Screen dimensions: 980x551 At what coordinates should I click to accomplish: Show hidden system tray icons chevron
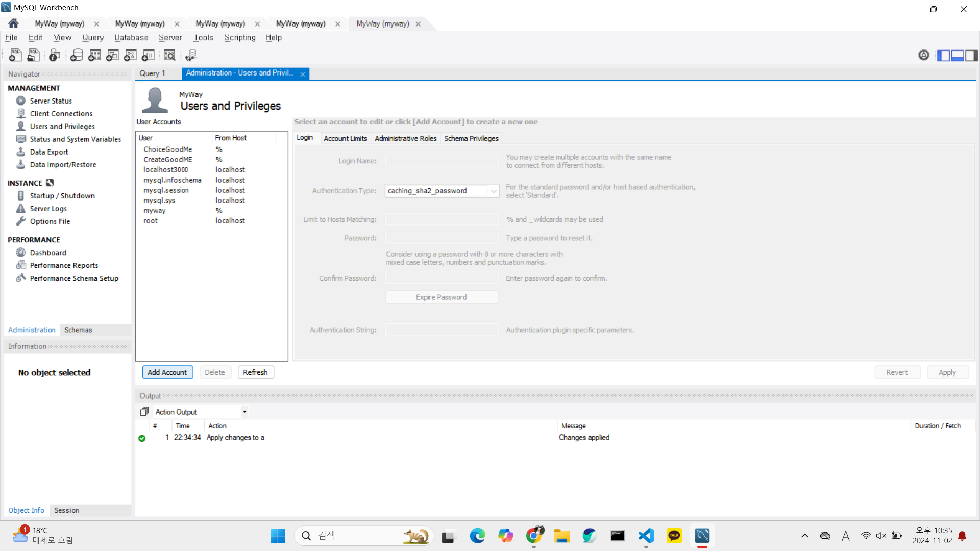click(x=805, y=536)
